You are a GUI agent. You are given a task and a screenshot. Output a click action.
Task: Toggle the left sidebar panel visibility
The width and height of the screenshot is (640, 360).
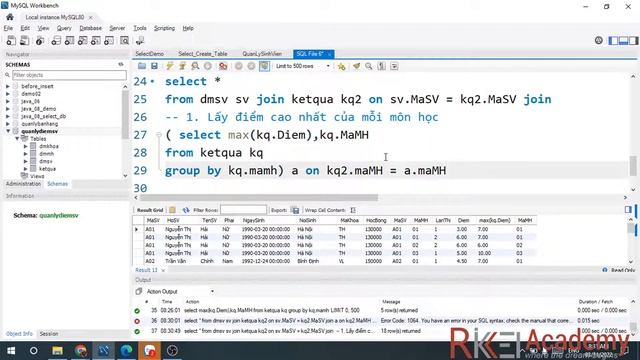click(x=613, y=40)
